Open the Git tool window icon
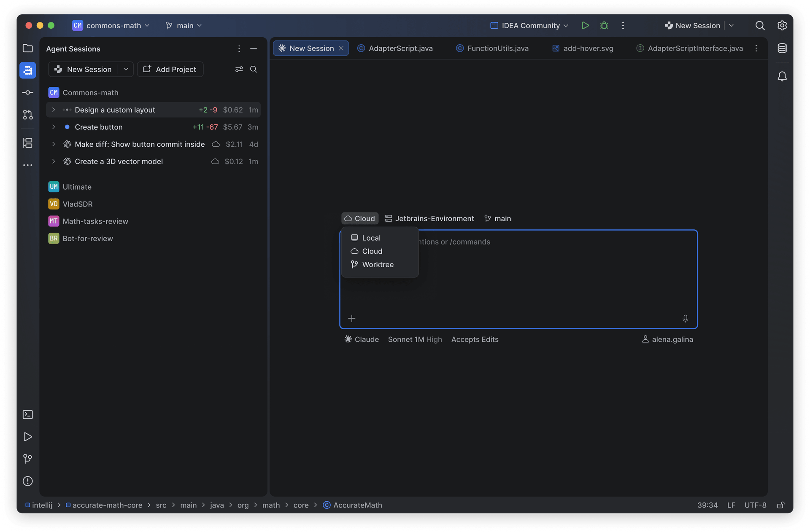Image resolution: width=810 pixels, height=532 pixels. tap(27, 459)
